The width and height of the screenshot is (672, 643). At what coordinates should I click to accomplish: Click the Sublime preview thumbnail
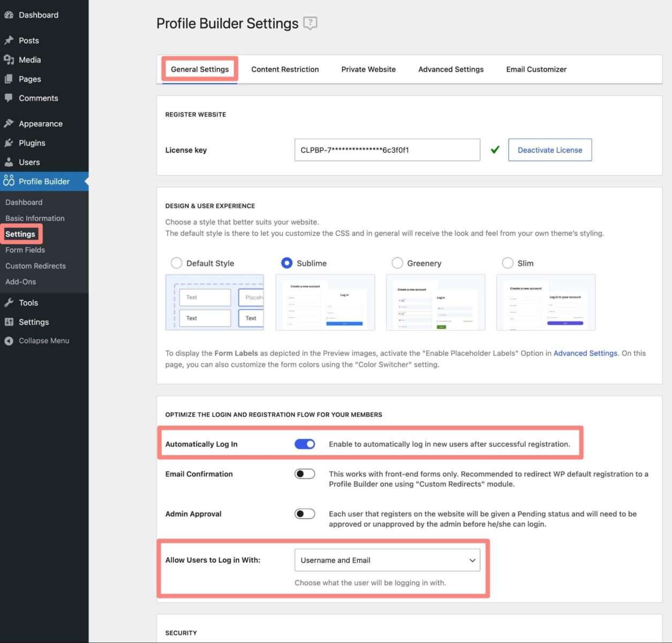[x=325, y=302]
